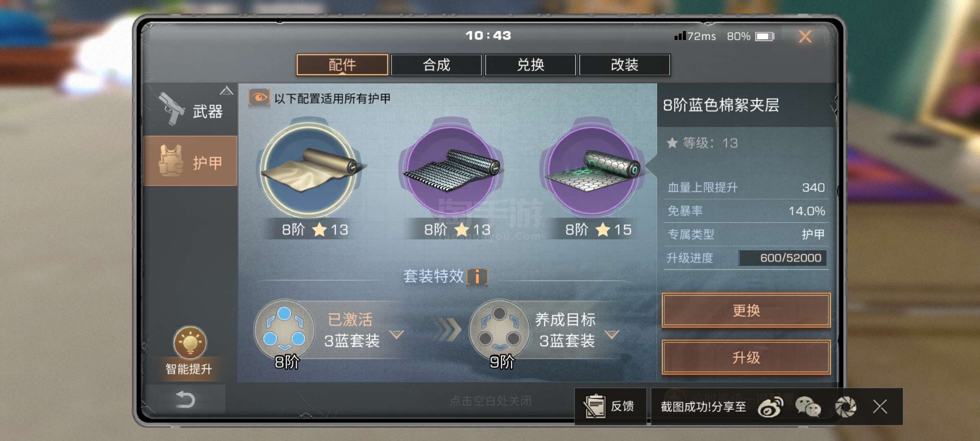Share screenshot via camera shutter icon

pos(845,407)
